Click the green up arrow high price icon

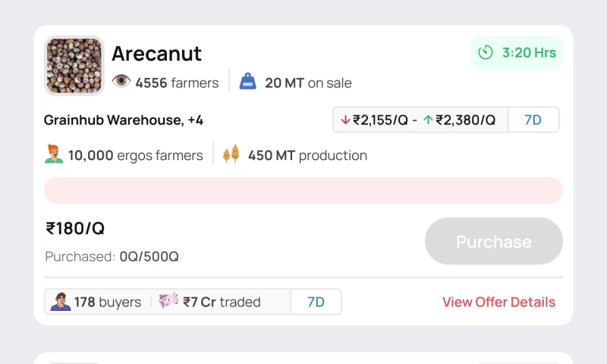point(428,120)
